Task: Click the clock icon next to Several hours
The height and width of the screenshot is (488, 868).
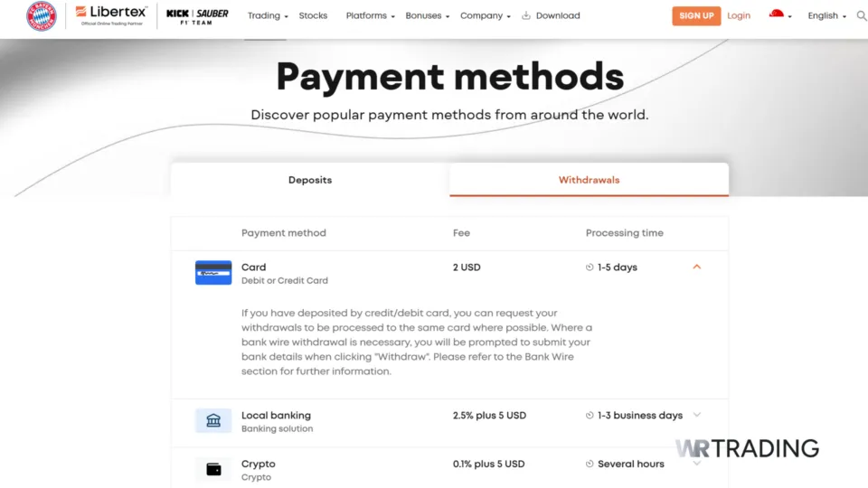Action: click(590, 465)
